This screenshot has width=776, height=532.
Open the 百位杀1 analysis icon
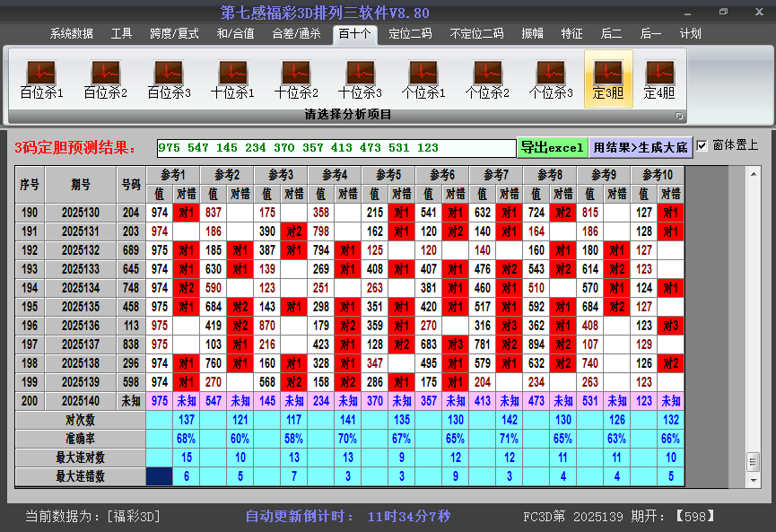point(41,78)
